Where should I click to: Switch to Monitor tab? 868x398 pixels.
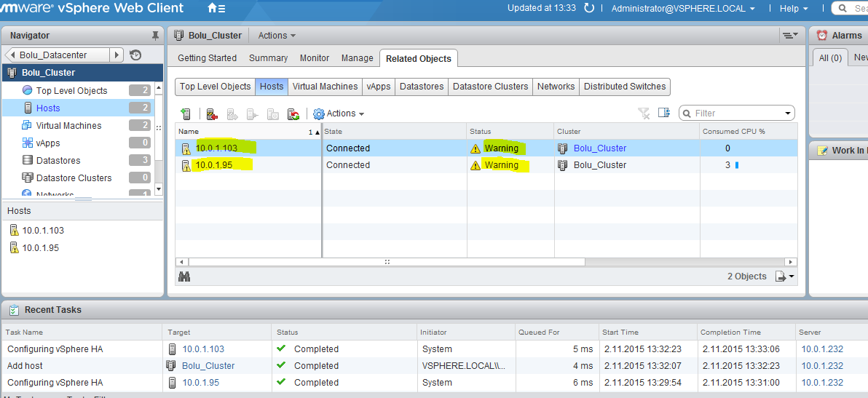point(315,58)
